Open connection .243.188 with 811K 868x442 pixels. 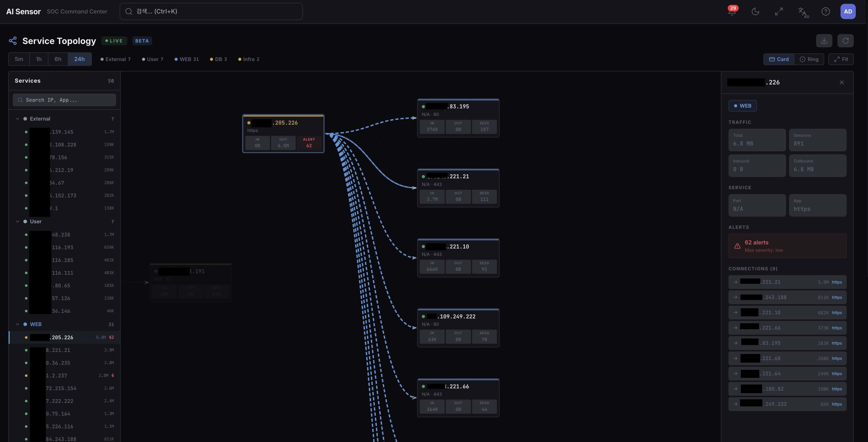tap(787, 297)
